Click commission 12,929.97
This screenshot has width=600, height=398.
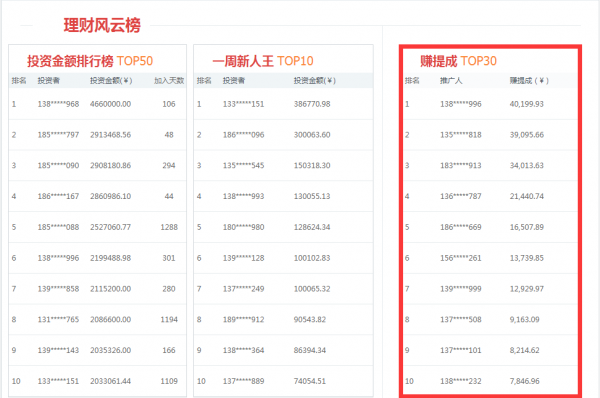tap(527, 289)
